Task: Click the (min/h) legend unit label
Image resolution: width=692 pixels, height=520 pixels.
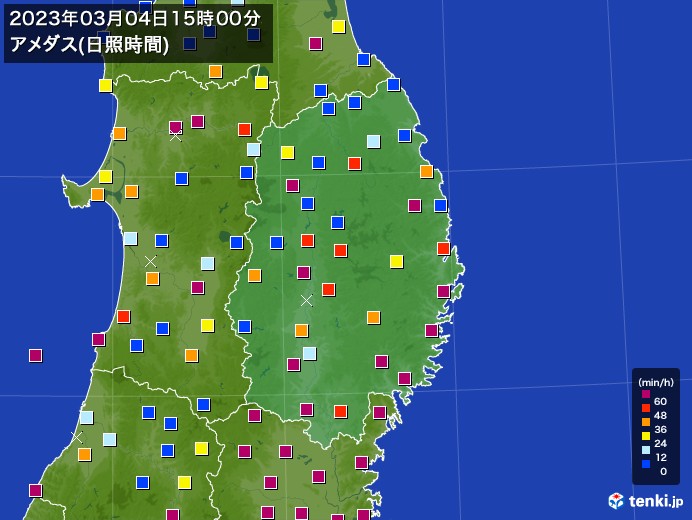Action: click(656, 383)
